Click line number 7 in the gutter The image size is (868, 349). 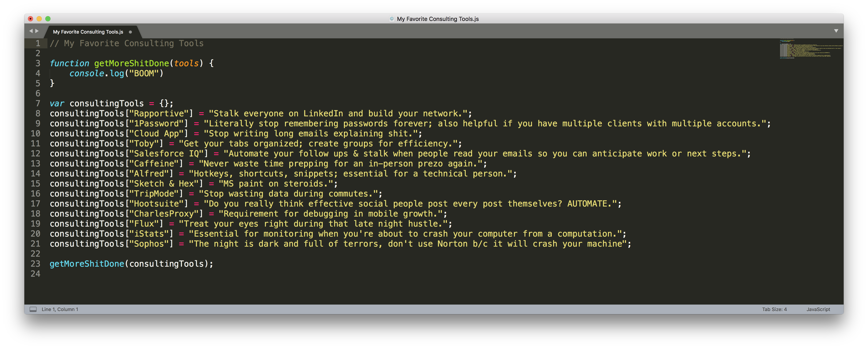pos(38,103)
